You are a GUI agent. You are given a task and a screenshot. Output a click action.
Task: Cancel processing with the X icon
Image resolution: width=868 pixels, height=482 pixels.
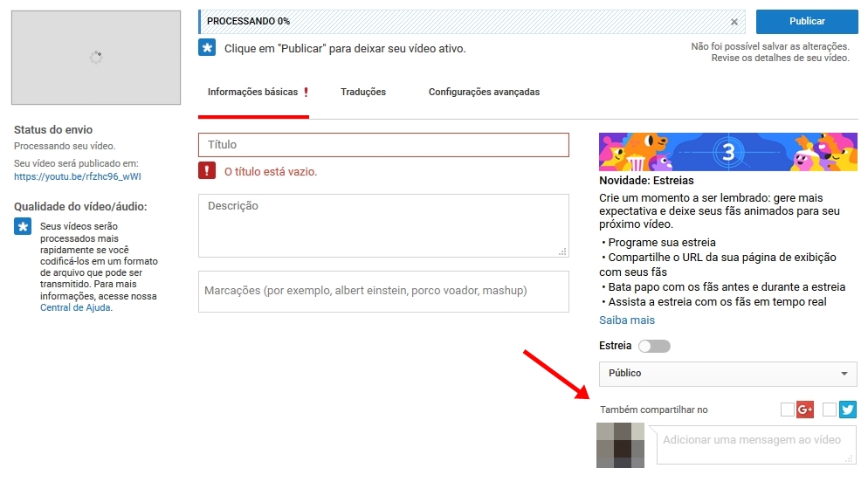click(x=734, y=22)
